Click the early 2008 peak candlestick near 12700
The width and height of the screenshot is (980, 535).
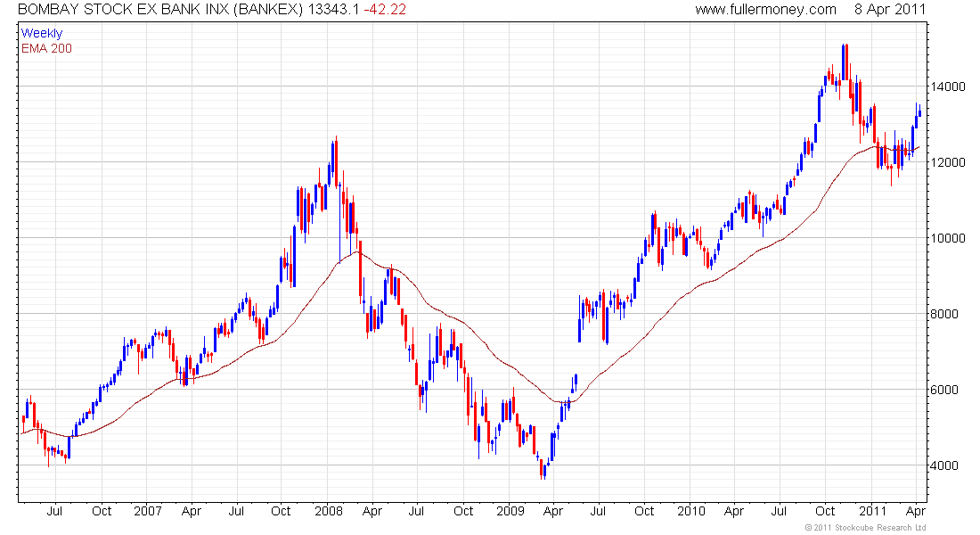[336, 162]
